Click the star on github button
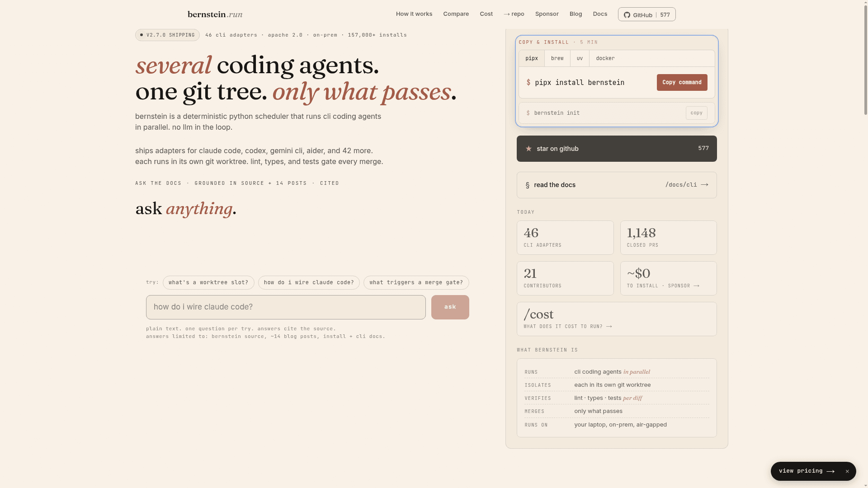Image resolution: width=868 pixels, height=488 pixels. [x=617, y=149]
